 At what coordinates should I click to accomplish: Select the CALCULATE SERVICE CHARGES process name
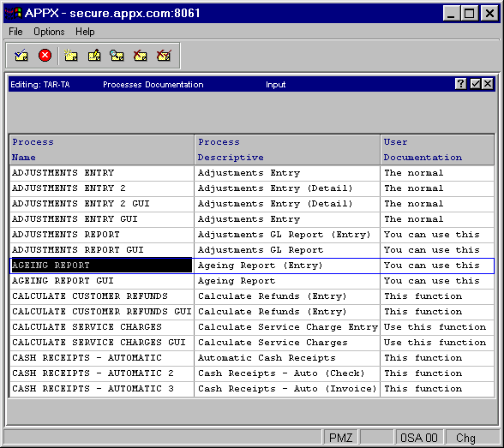click(101, 327)
